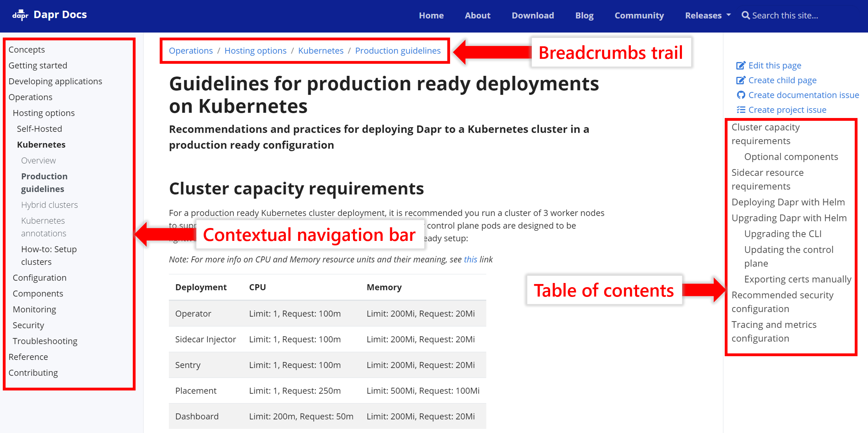Select Kubernetes in the sidebar
Viewport: 868px width, 433px height.
pos(41,145)
